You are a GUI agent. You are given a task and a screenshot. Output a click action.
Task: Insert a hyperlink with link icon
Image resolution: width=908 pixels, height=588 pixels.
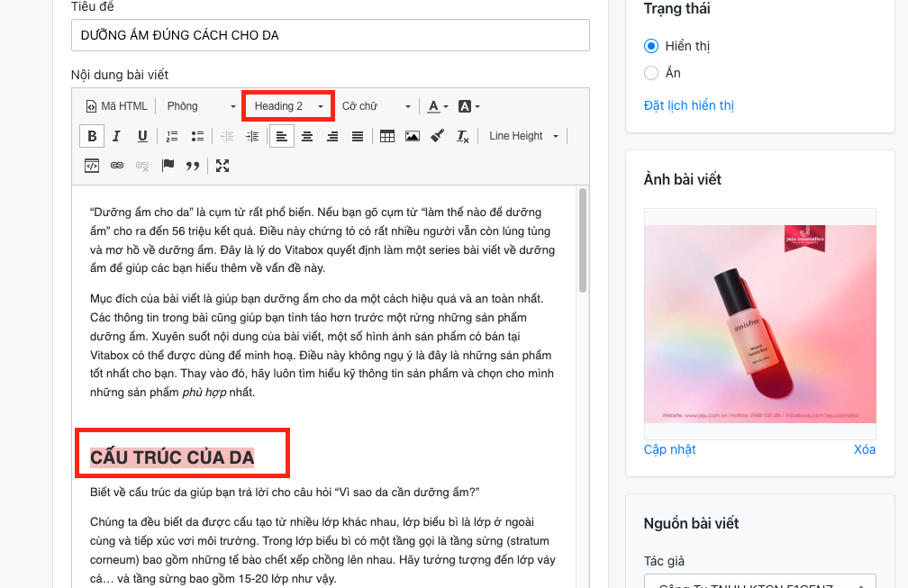tap(117, 166)
